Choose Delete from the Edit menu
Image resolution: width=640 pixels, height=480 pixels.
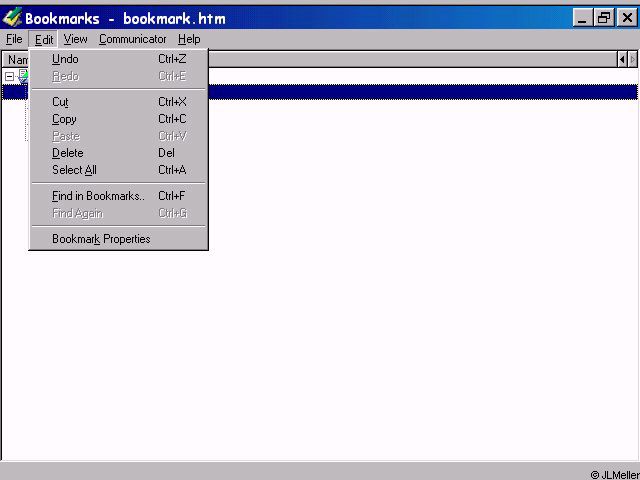click(119, 153)
